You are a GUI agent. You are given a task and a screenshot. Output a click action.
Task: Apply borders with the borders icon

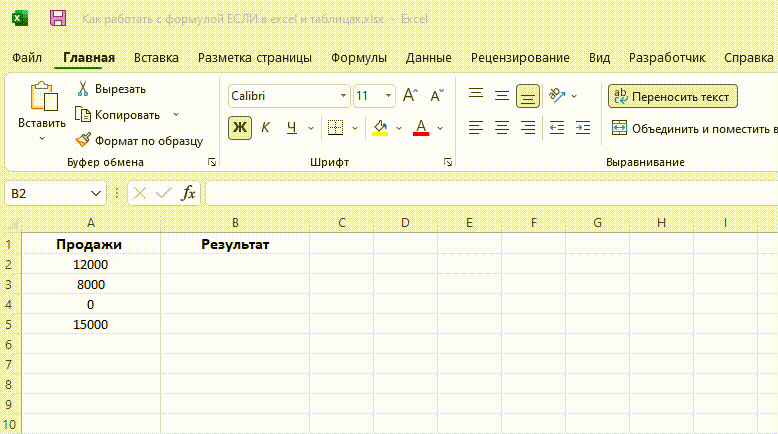click(x=335, y=127)
